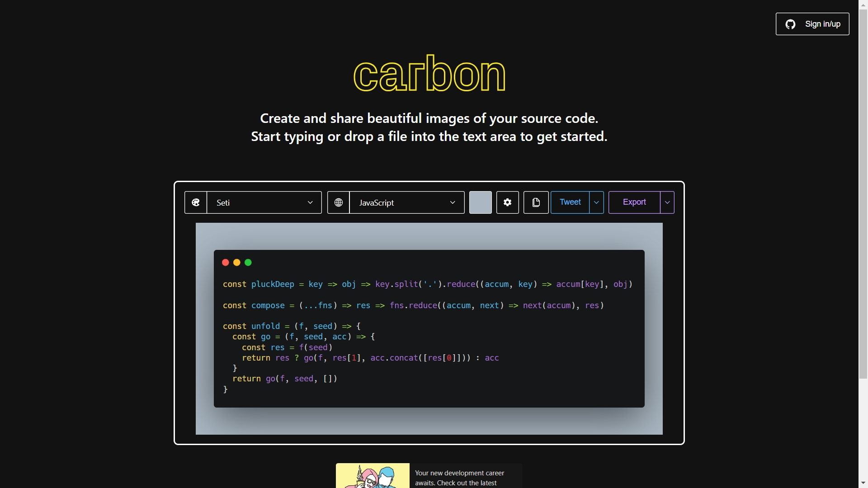Click the Export button
The width and height of the screenshot is (868, 488).
tap(634, 202)
